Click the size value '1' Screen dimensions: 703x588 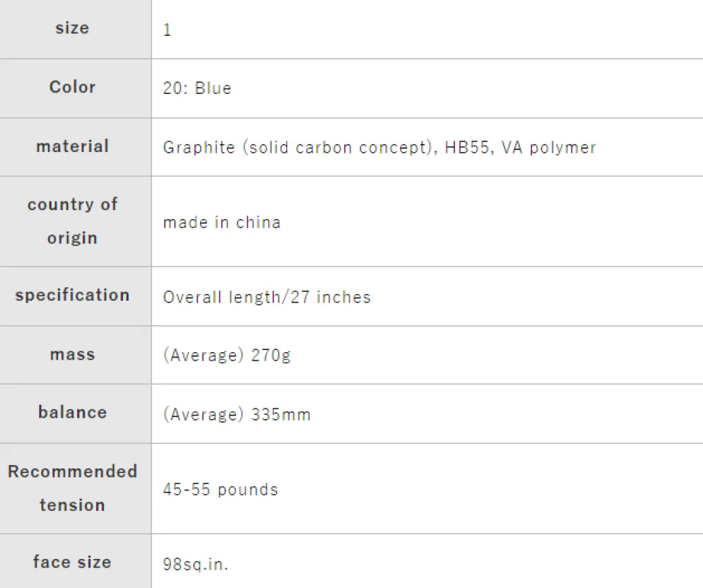167,30
